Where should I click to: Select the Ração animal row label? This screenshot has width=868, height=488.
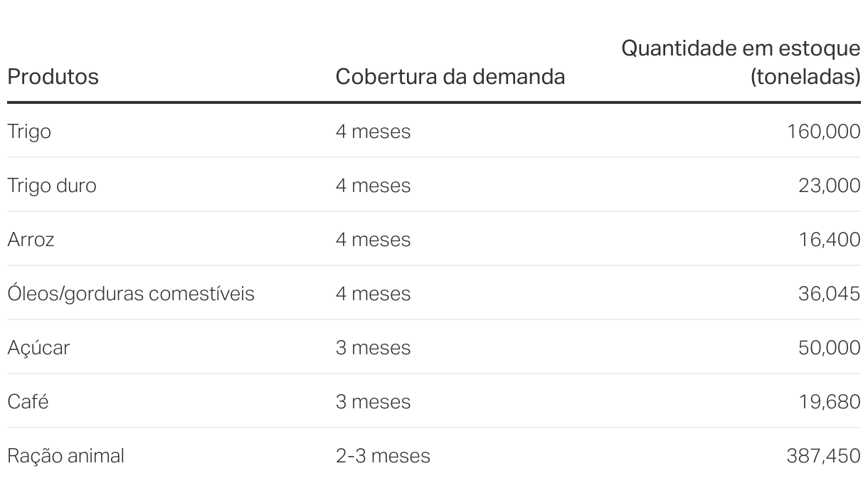[x=65, y=456]
